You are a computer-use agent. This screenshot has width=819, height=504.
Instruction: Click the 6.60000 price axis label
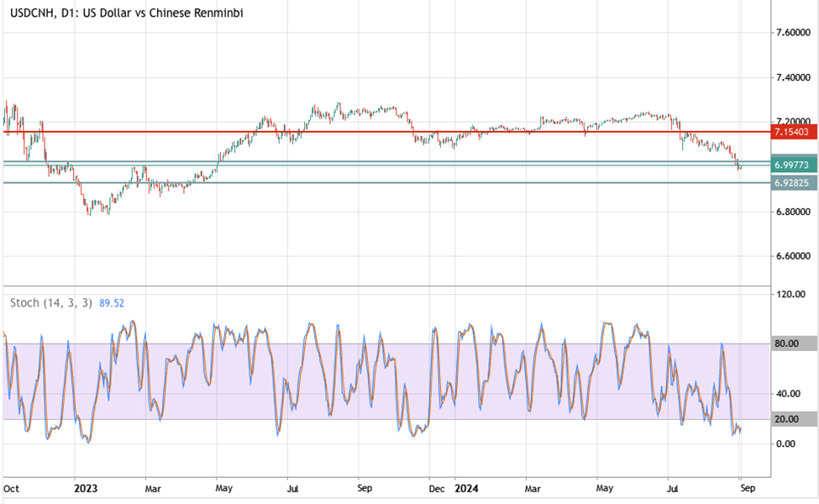[793, 256]
